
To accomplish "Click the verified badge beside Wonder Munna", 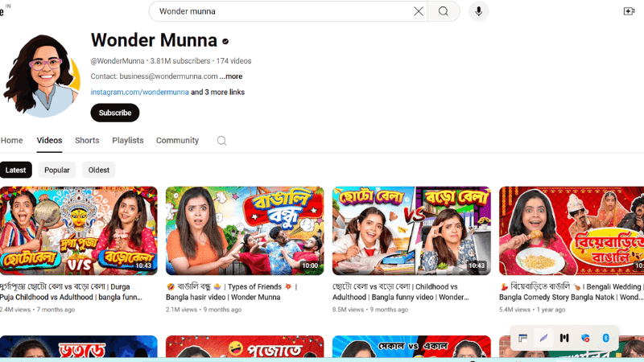I will click(225, 42).
